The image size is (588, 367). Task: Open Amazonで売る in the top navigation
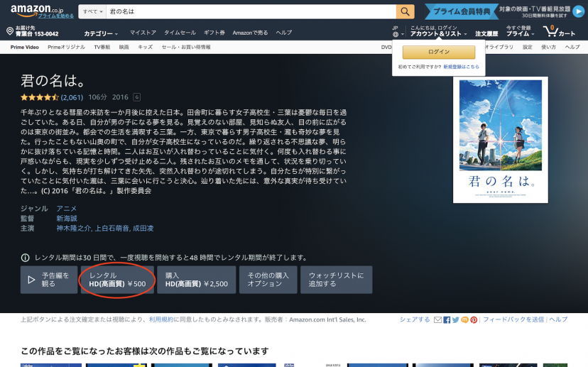point(250,33)
